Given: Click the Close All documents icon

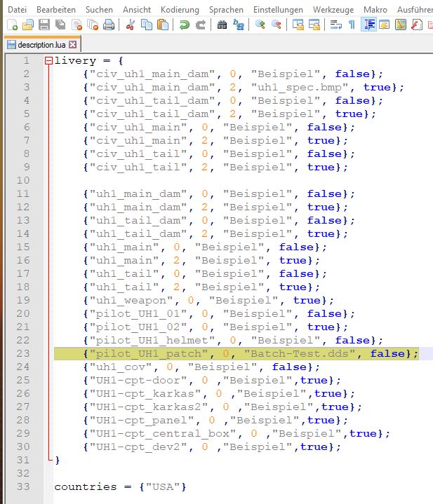Looking at the screenshot, I should click(93, 25).
